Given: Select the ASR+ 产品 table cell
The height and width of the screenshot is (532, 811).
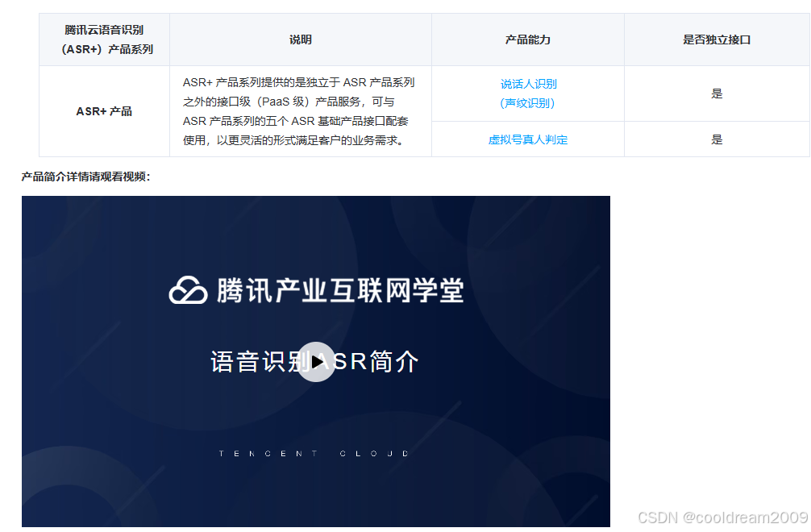Looking at the screenshot, I should [105, 111].
